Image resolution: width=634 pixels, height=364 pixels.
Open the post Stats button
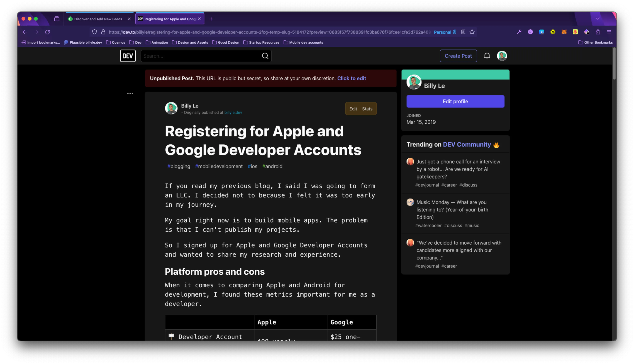[367, 109]
